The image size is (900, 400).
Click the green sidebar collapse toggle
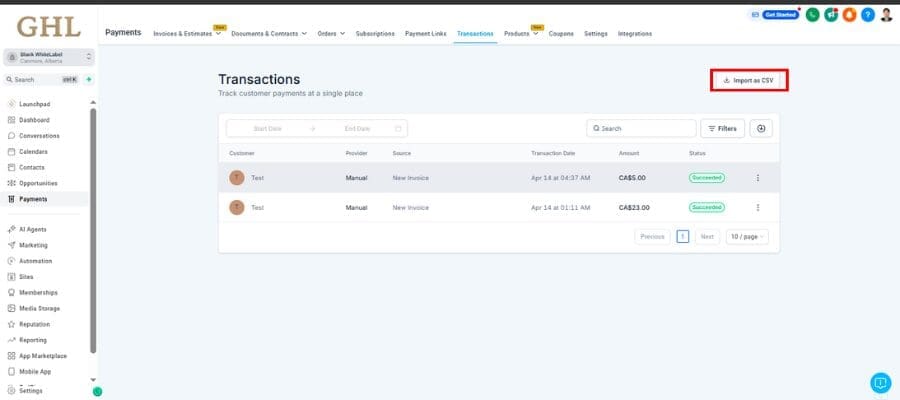[98, 392]
